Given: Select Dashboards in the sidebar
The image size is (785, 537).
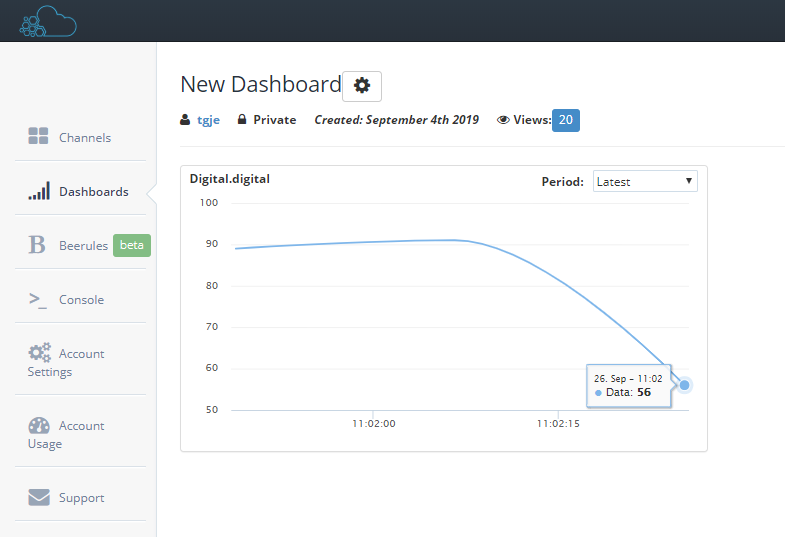Looking at the screenshot, I should (93, 192).
